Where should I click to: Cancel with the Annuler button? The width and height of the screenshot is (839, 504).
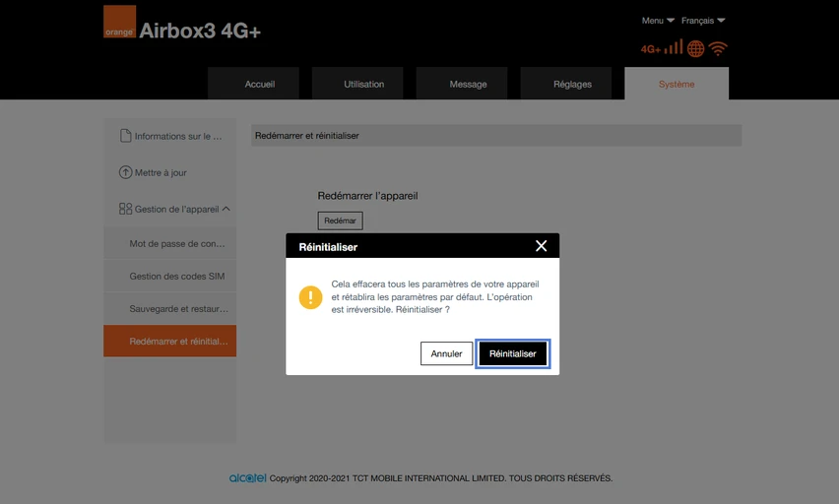446,353
